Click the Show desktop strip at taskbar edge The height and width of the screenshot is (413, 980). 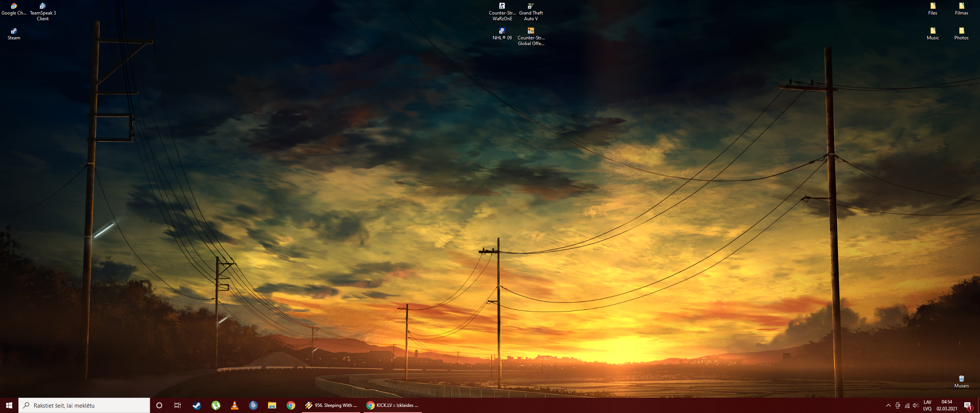click(x=978, y=405)
